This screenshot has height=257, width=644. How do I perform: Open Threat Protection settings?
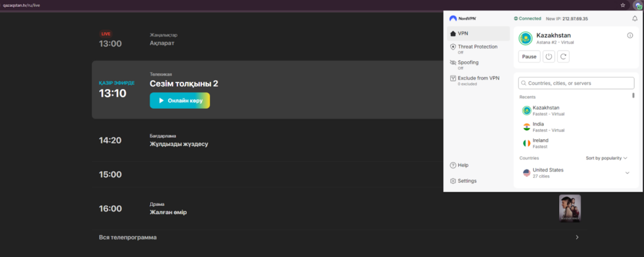pos(478,49)
